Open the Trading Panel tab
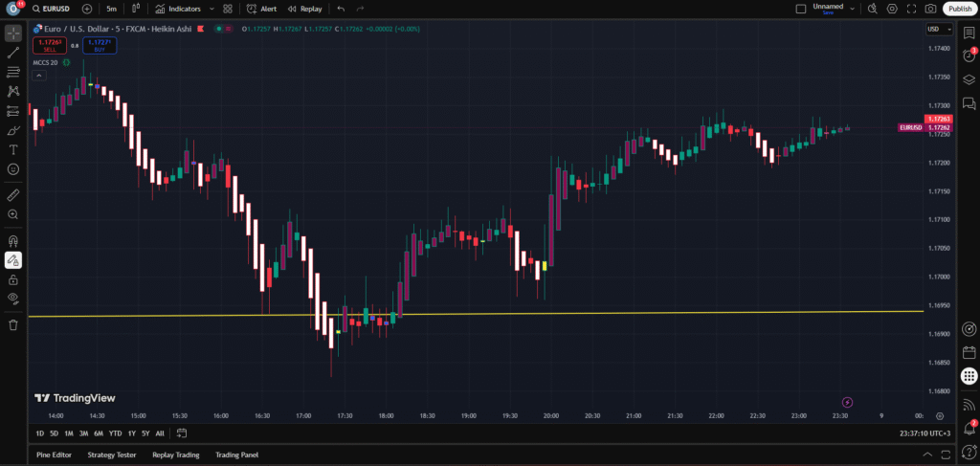The image size is (980, 466). [x=237, y=455]
